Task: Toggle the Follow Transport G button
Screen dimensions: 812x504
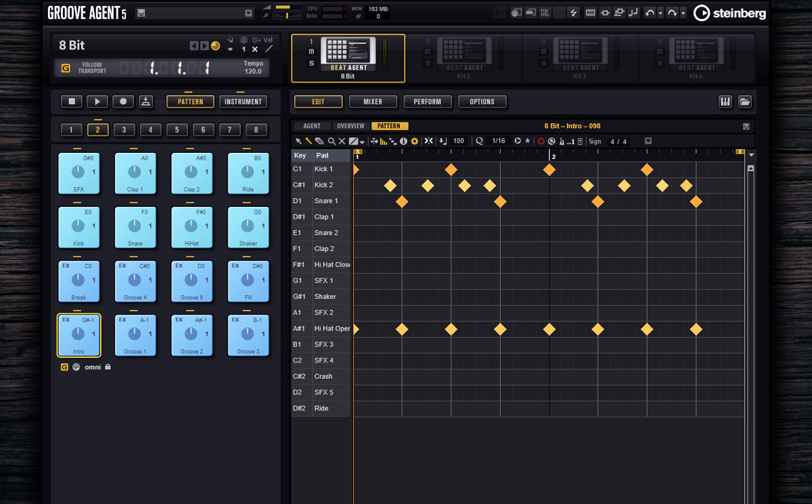Action: [x=66, y=68]
